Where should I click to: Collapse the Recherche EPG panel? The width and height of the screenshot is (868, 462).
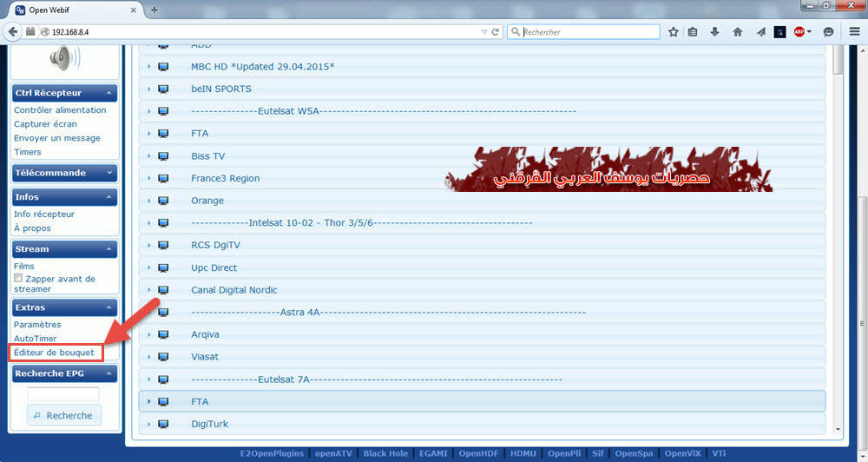pos(109,373)
